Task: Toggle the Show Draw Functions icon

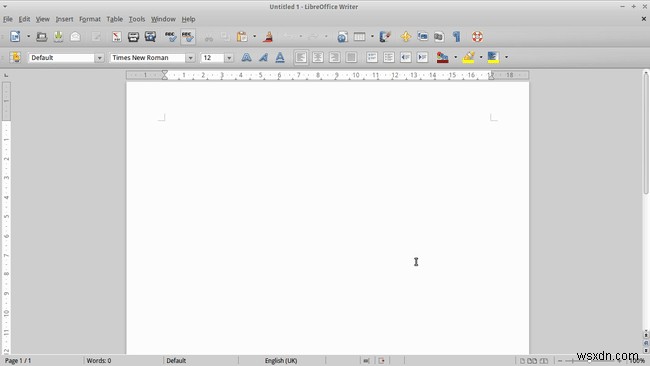Action: (x=386, y=36)
